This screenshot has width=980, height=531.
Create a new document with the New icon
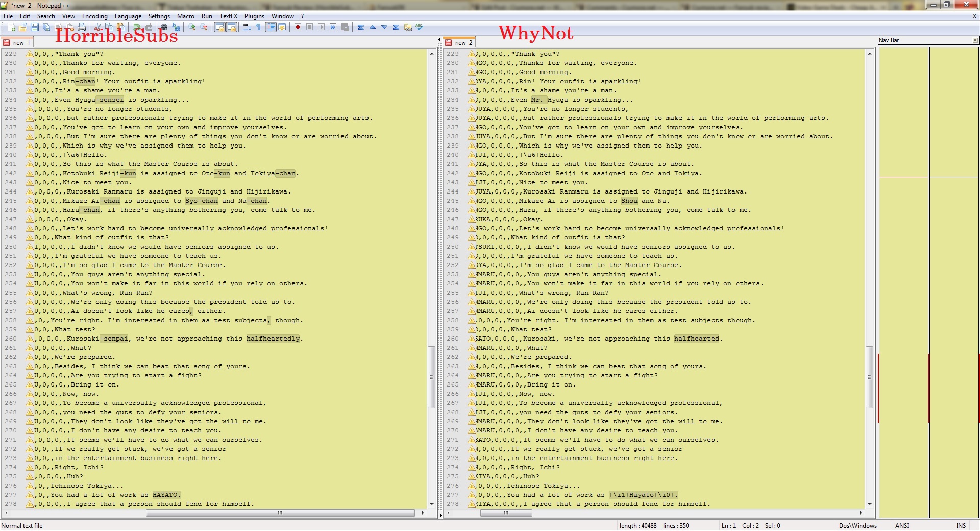[11, 27]
